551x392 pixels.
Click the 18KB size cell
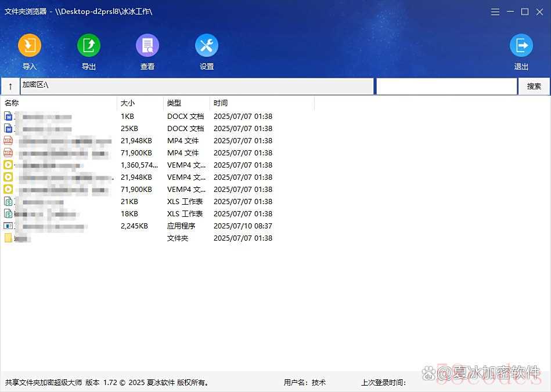pos(129,214)
